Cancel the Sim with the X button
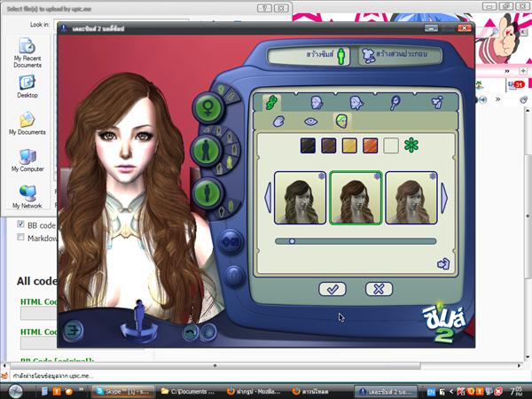Screen dimensions: 532x399 tap(379, 289)
